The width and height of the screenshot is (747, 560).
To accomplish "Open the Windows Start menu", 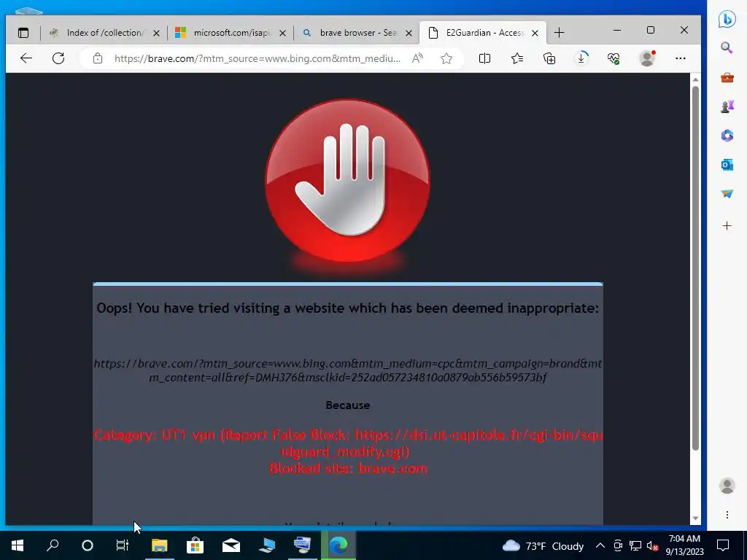I will (18, 545).
